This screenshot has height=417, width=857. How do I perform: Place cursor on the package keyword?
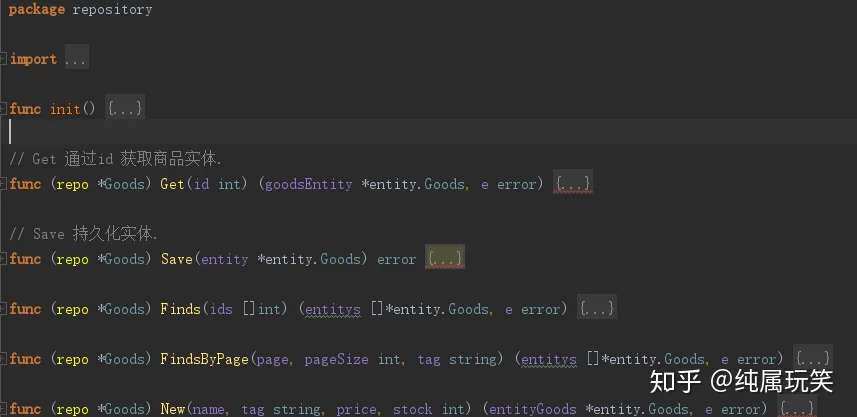(x=37, y=9)
